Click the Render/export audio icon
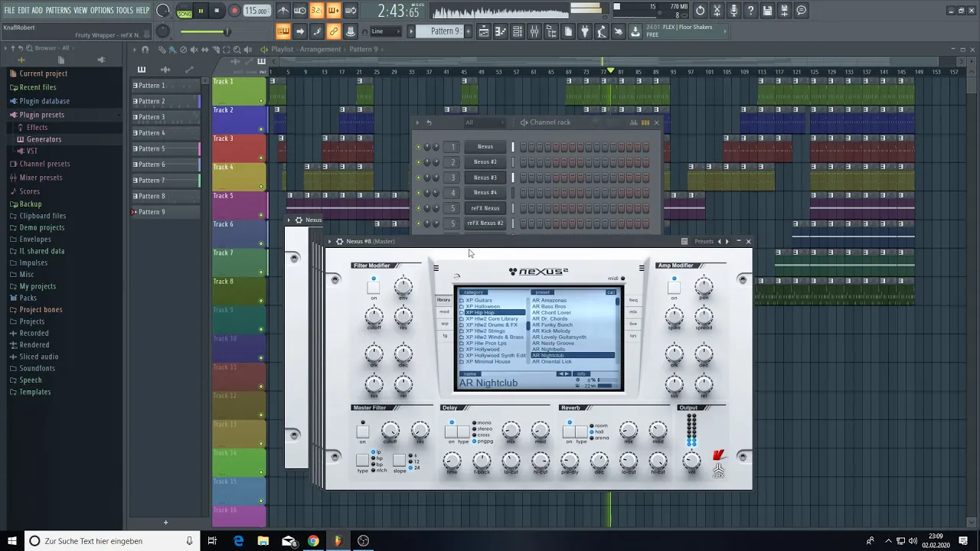 click(785, 11)
